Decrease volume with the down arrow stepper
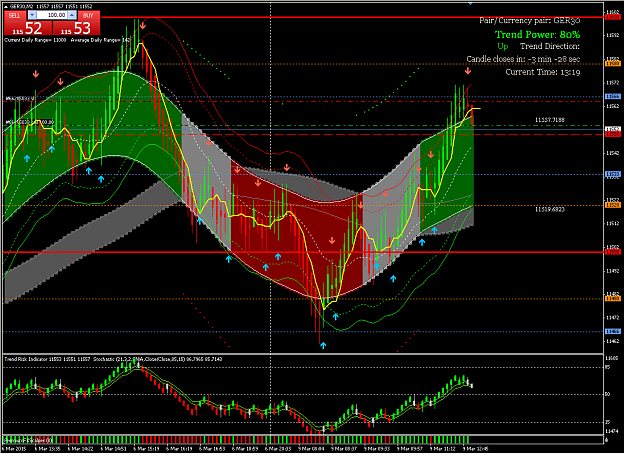 coord(32,15)
